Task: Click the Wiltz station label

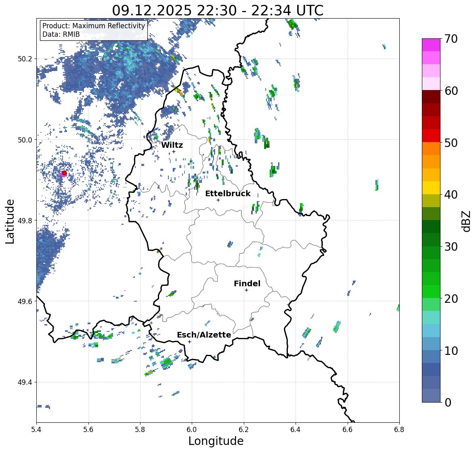Action: [172, 145]
